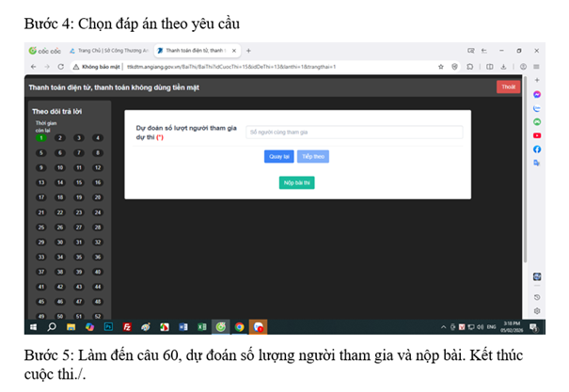Select question number 1 in tracker
The width and height of the screenshot is (569, 392).
(41, 137)
